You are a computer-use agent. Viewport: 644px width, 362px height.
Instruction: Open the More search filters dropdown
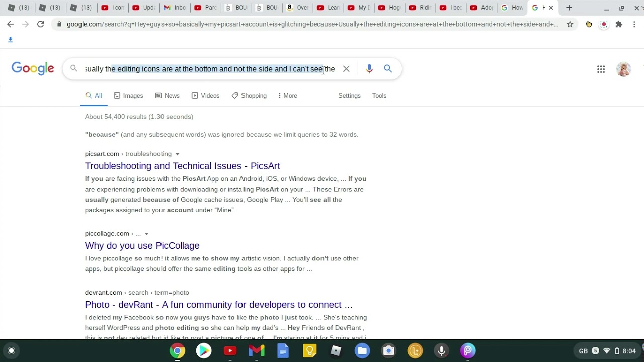click(x=287, y=96)
